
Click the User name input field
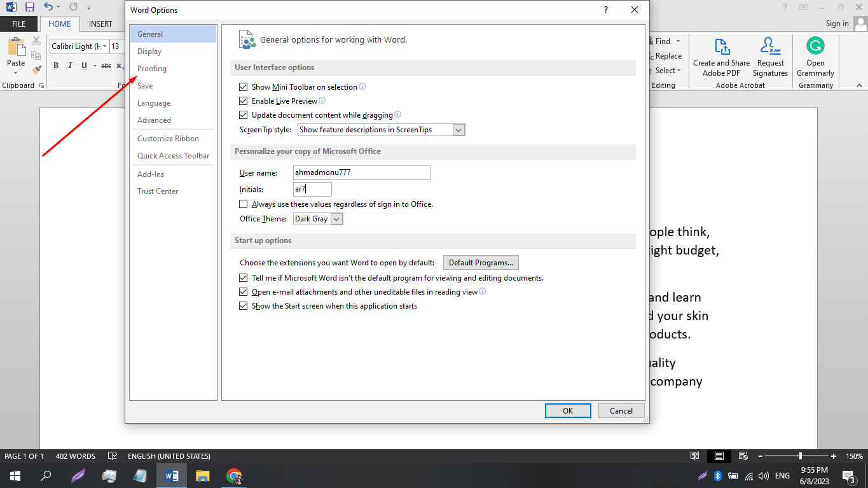(x=362, y=172)
